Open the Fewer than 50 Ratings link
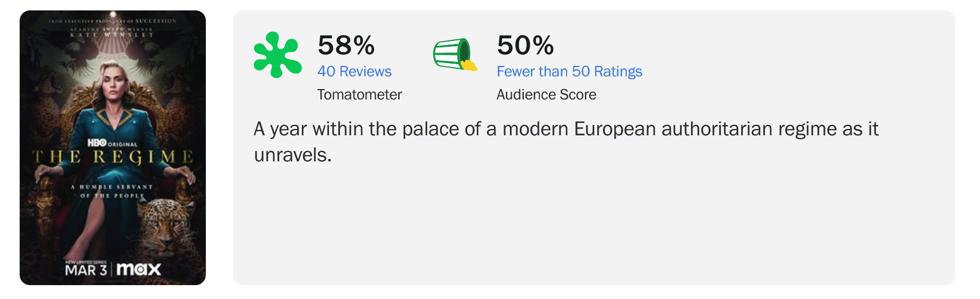The width and height of the screenshot is (980, 299). pyautogui.click(x=569, y=71)
